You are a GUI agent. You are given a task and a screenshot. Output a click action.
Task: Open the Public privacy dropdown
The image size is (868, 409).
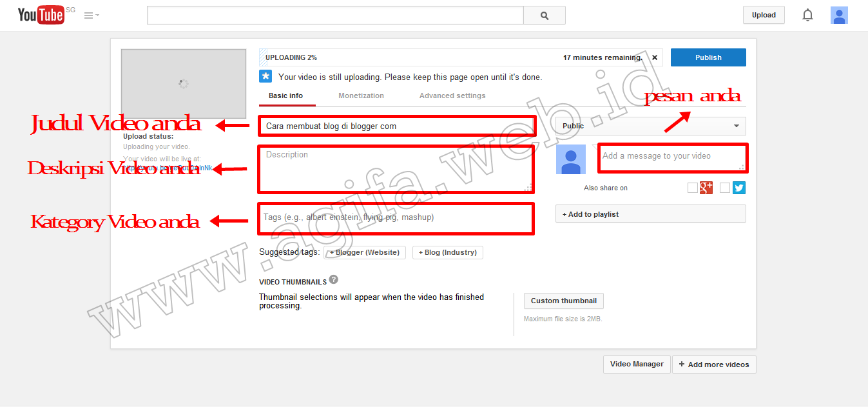pos(650,126)
